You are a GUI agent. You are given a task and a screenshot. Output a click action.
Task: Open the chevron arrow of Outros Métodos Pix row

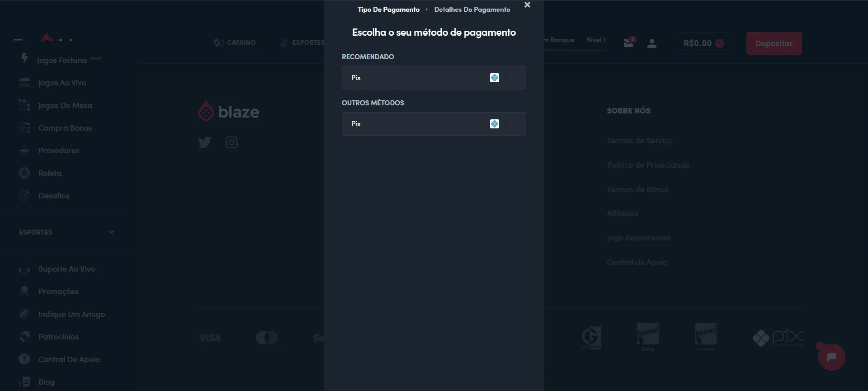tap(506, 124)
